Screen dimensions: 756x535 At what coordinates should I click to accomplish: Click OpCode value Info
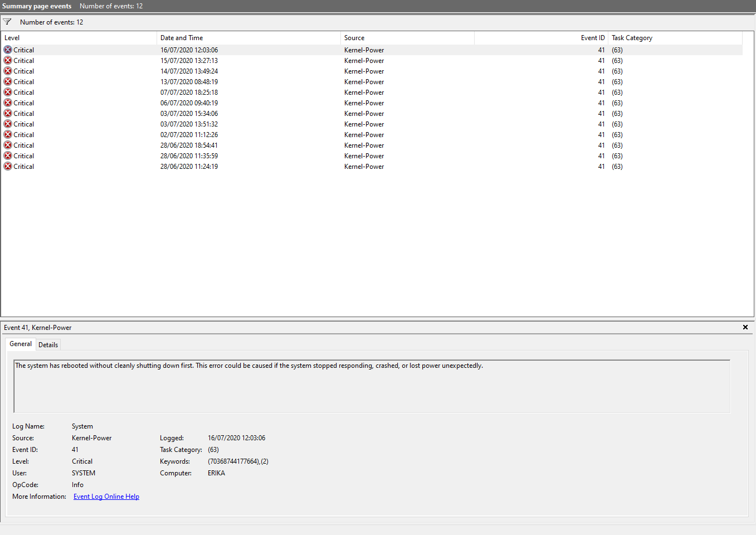pyautogui.click(x=77, y=485)
